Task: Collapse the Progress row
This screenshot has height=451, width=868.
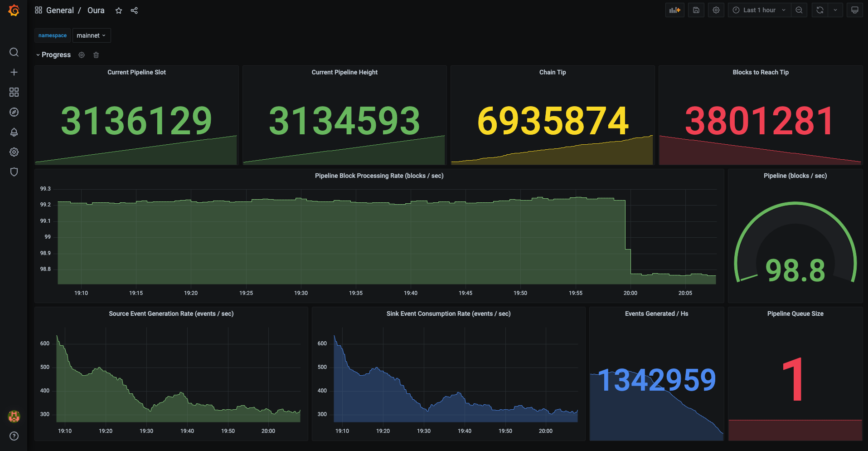Action: coord(53,55)
